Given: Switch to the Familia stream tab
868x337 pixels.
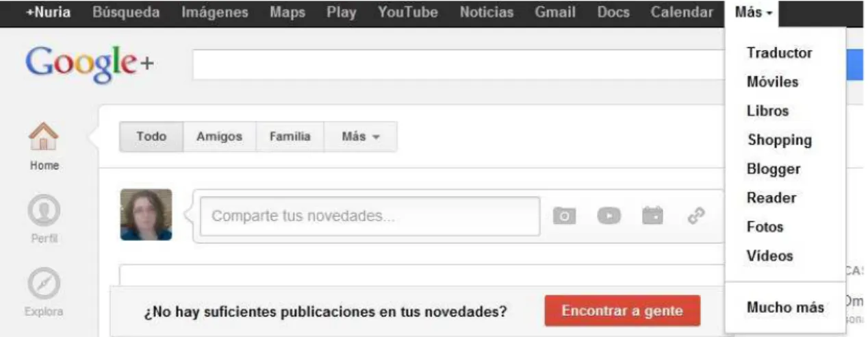Looking at the screenshot, I should pos(290,137).
